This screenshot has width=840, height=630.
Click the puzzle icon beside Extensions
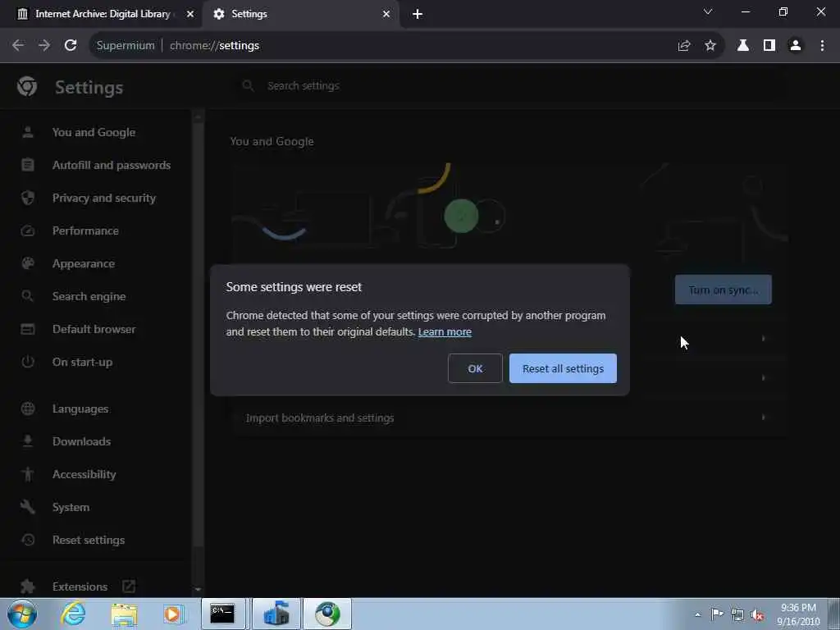pyautogui.click(x=28, y=587)
